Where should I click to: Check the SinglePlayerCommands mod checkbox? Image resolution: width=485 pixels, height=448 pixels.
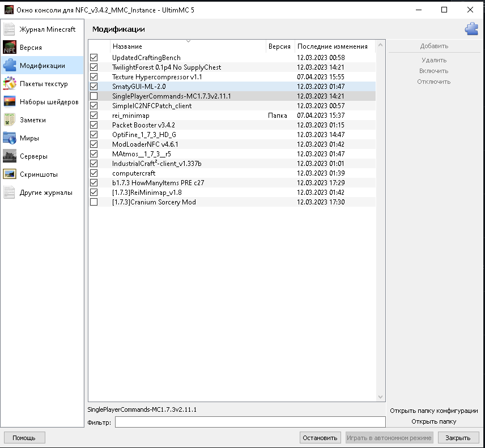click(93, 96)
